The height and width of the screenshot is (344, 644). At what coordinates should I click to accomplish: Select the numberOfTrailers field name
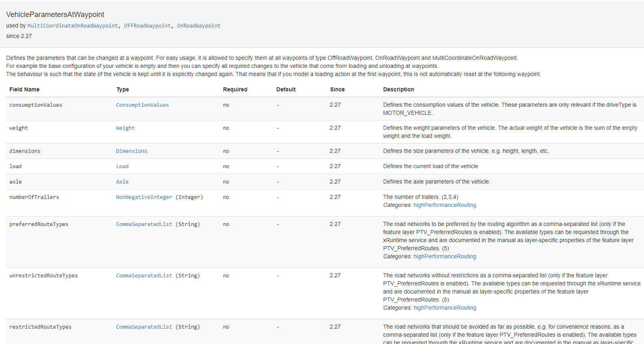click(x=34, y=197)
